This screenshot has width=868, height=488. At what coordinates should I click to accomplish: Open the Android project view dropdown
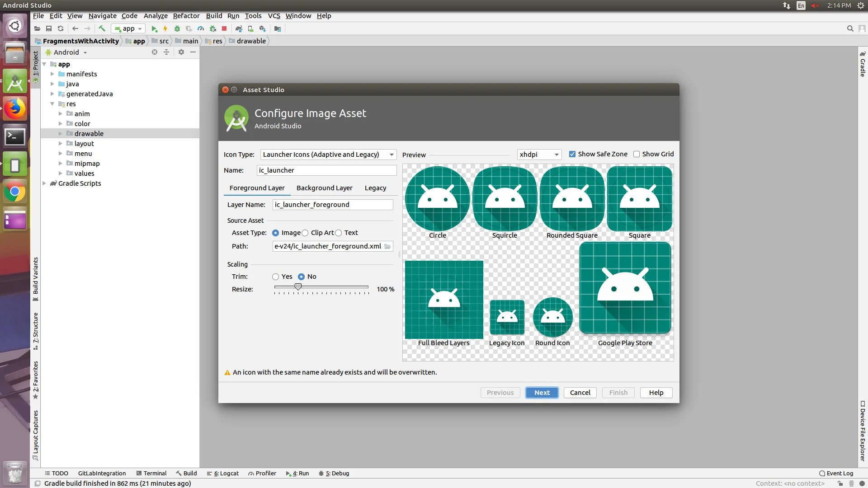pyautogui.click(x=66, y=52)
